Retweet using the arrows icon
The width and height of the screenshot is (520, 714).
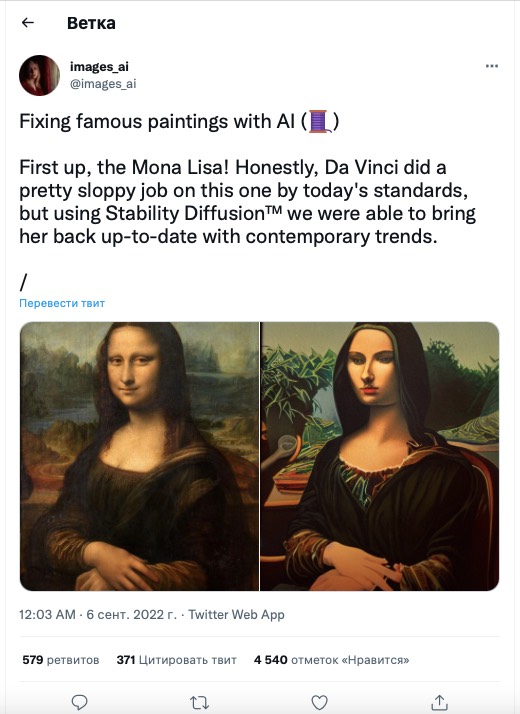pos(199,703)
